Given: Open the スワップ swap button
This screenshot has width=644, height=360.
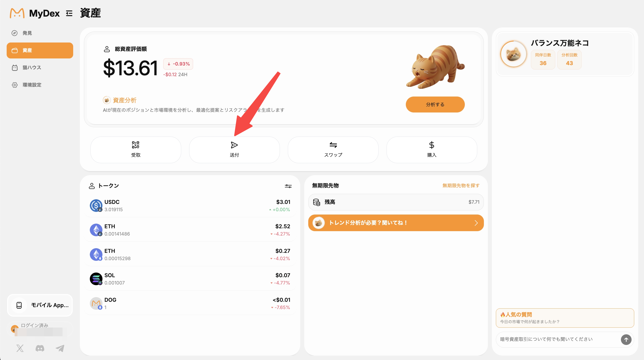Looking at the screenshot, I should [x=333, y=150].
